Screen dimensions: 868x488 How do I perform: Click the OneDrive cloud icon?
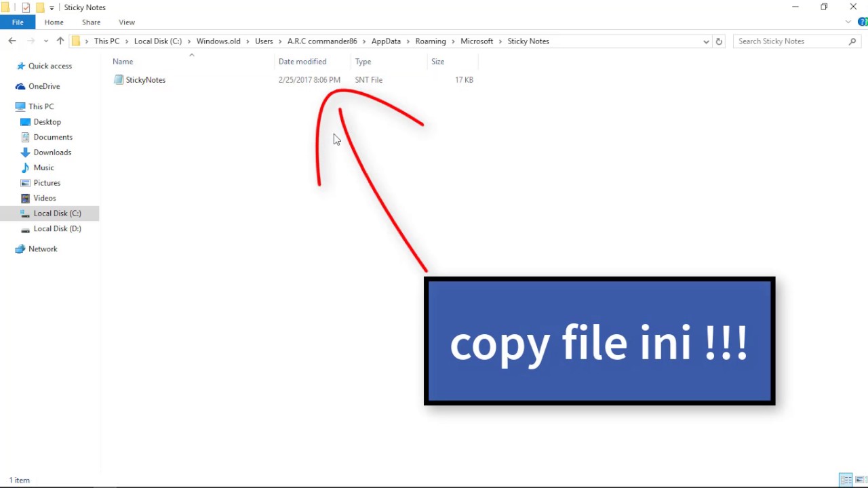point(20,86)
